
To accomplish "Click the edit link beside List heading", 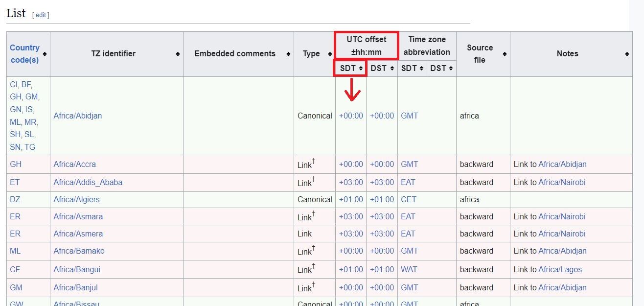I will (41, 15).
